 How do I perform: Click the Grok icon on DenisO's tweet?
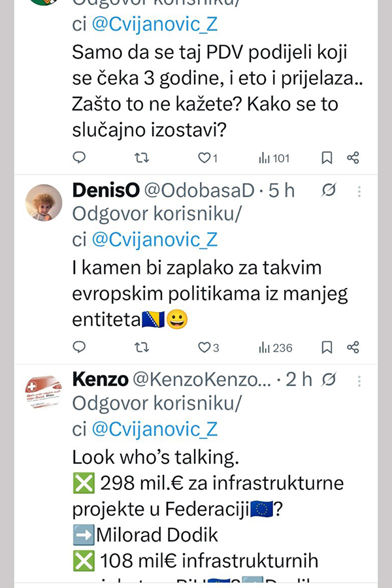coord(329,190)
